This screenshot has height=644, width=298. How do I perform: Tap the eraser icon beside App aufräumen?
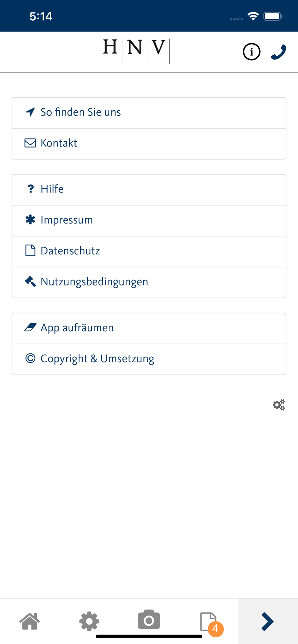pyautogui.click(x=30, y=327)
